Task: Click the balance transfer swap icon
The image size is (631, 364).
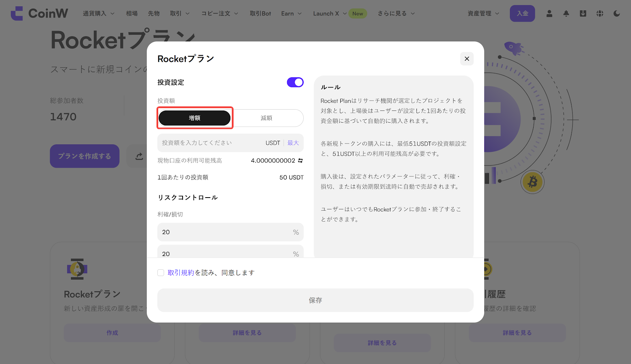Action: point(301,161)
